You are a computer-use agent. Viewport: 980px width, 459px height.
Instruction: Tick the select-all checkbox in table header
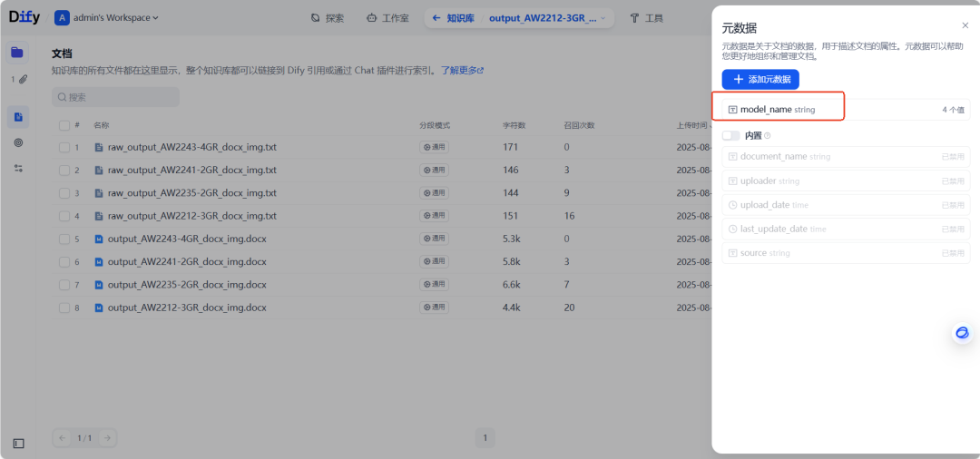[x=64, y=125]
